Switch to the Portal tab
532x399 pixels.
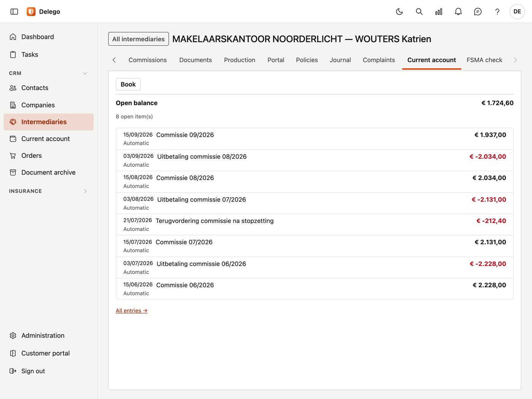pos(276,60)
